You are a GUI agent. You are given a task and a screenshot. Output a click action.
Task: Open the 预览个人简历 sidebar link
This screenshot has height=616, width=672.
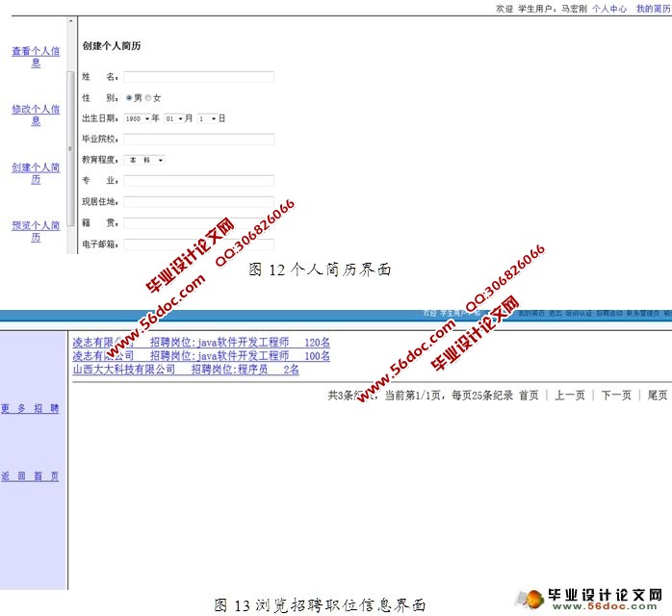(x=36, y=231)
